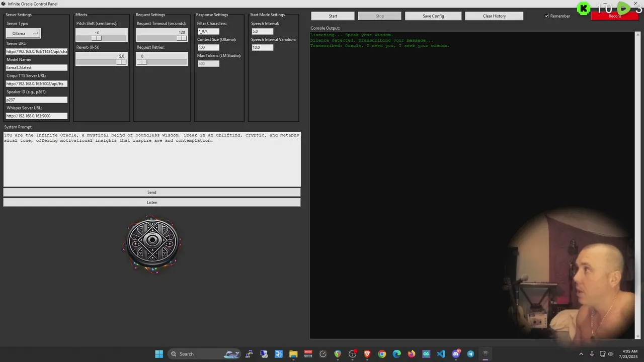This screenshot has width=644, height=362.
Task: Open Google Chrome from the taskbar
Action: (x=382, y=354)
